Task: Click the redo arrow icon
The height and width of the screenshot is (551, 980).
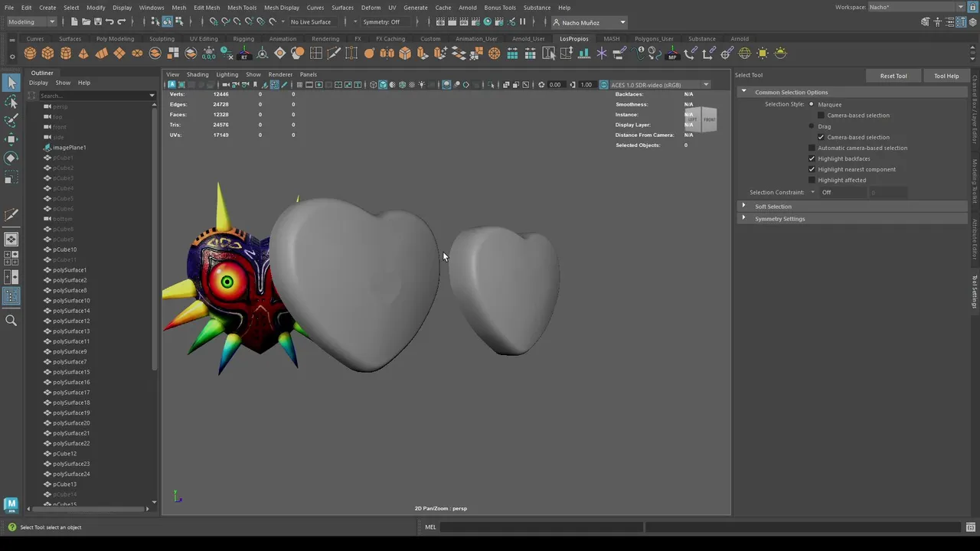Action: [122, 21]
